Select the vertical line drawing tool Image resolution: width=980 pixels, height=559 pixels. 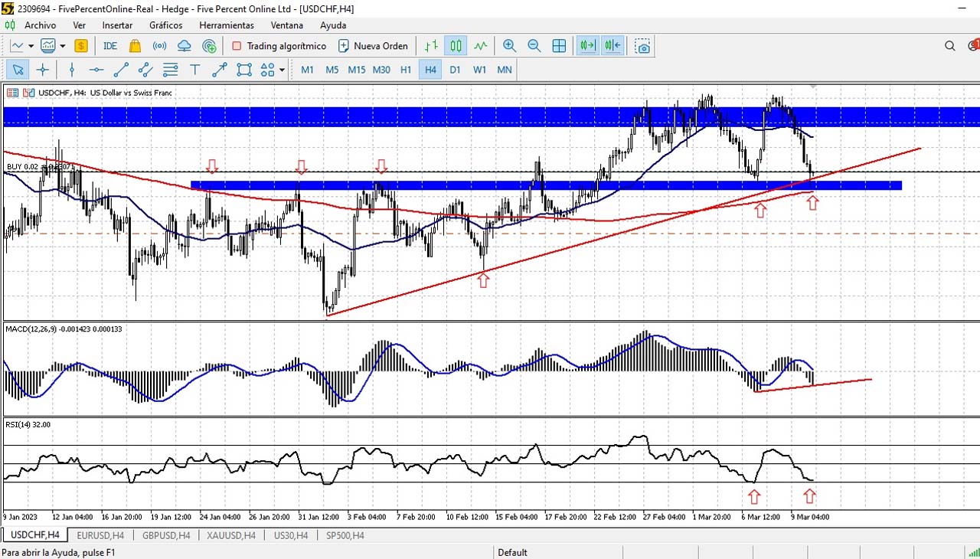point(72,70)
